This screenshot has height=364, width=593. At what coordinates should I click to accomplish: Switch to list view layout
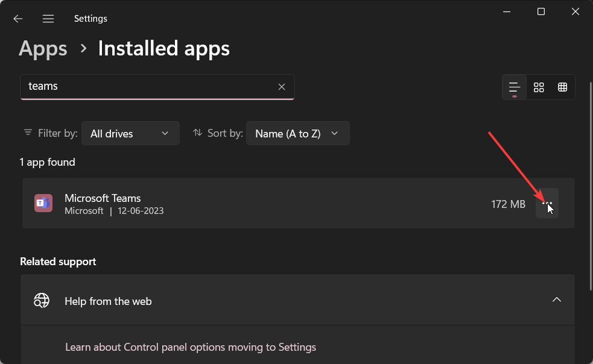coord(515,87)
